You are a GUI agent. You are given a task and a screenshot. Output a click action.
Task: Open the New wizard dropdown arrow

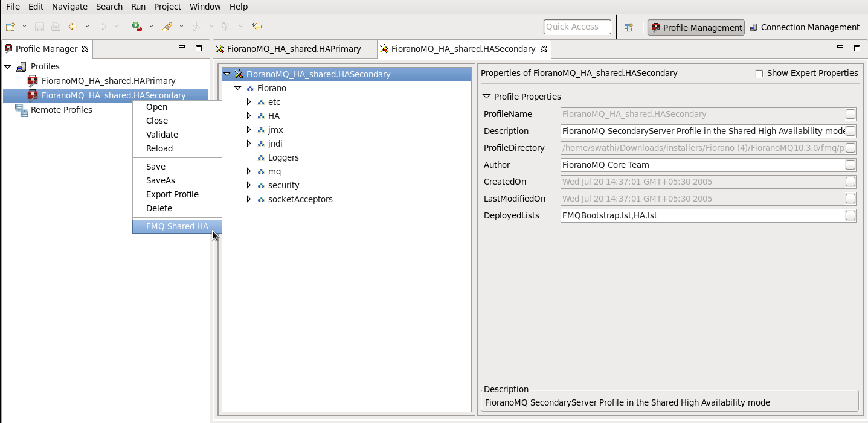[24, 27]
